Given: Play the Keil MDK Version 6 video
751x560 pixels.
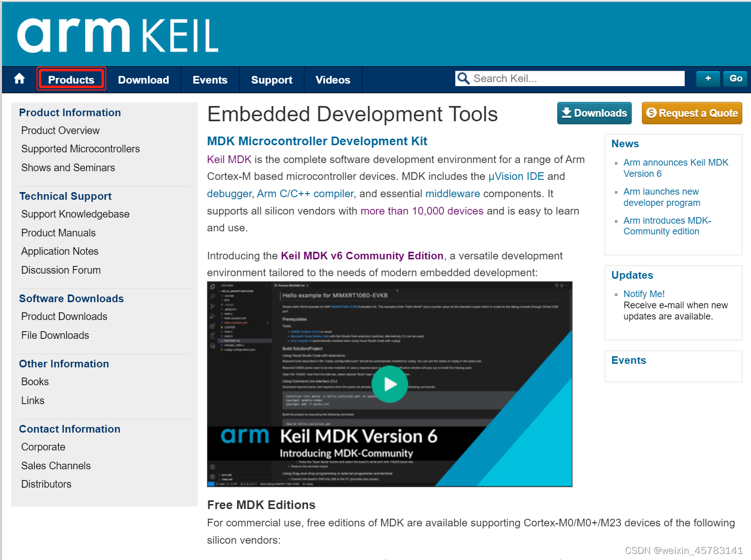Looking at the screenshot, I should pyautogui.click(x=390, y=384).
